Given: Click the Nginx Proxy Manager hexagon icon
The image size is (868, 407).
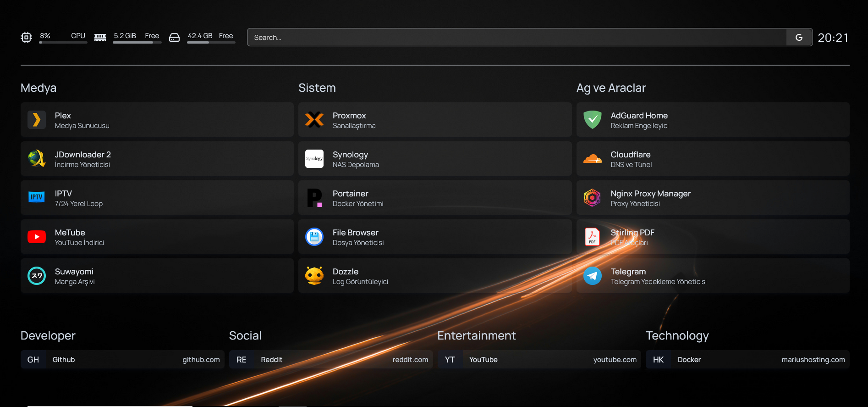Looking at the screenshot, I should tap(593, 198).
